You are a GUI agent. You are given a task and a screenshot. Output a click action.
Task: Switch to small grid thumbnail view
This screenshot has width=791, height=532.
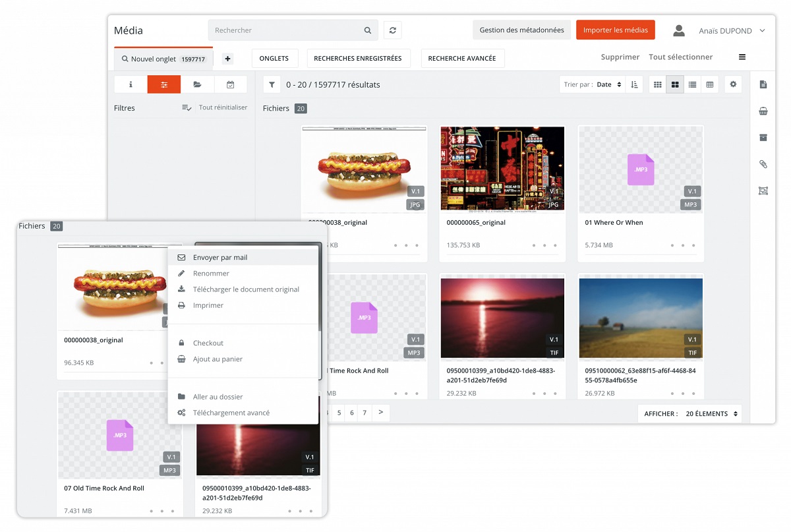tap(657, 84)
